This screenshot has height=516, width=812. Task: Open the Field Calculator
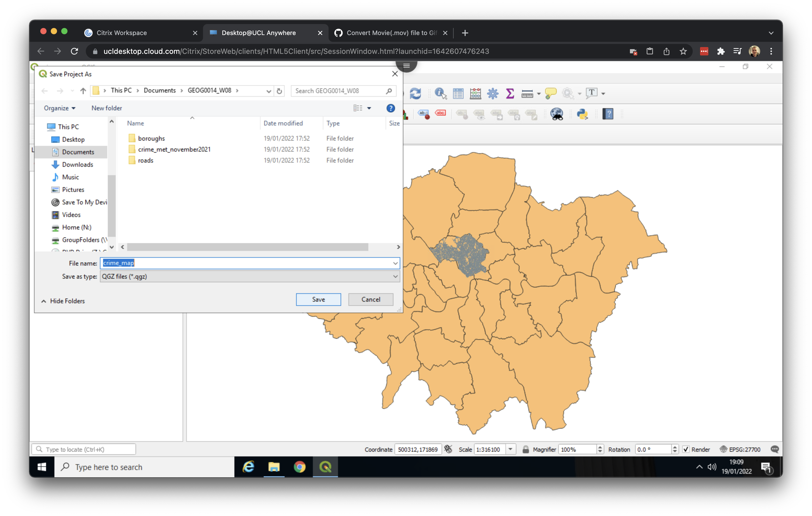[x=476, y=94]
